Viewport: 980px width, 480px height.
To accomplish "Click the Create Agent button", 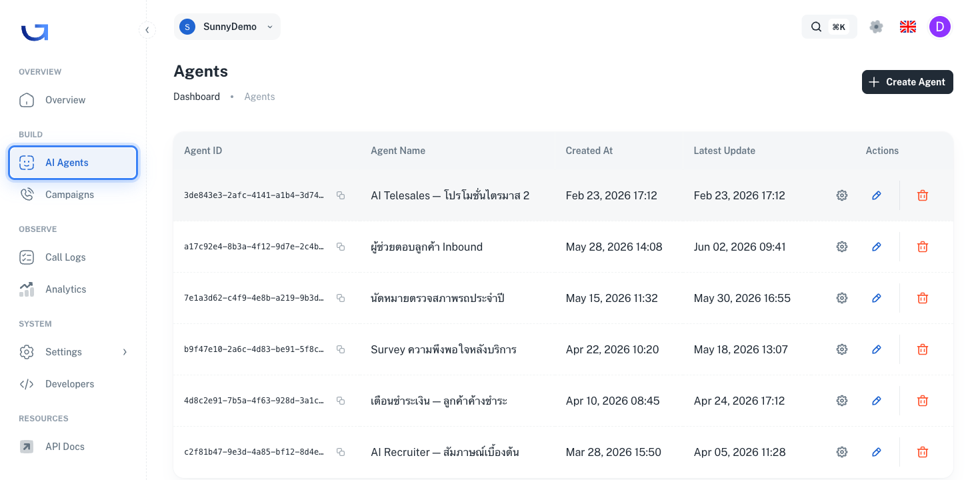I will tap(907, 82).
